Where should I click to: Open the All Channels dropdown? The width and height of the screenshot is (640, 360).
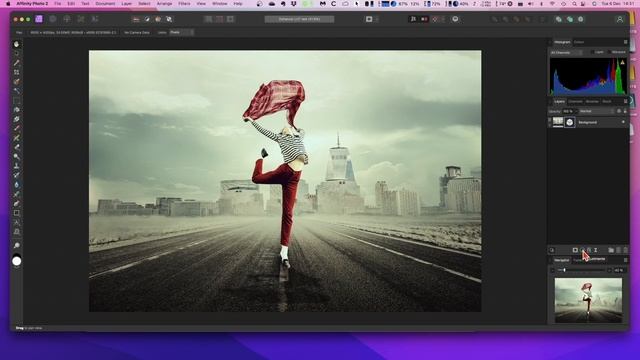pos(566,52)
